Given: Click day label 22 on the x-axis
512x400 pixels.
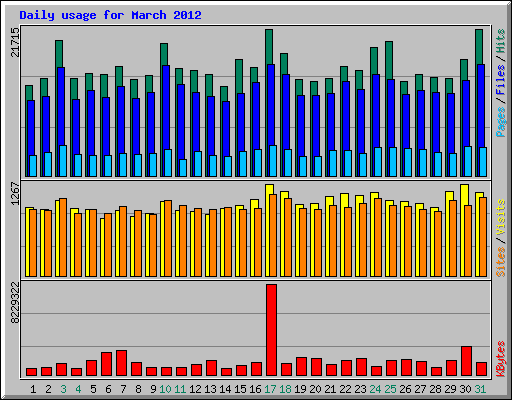Looking at the screenshot, I should (x=345, y=389).
